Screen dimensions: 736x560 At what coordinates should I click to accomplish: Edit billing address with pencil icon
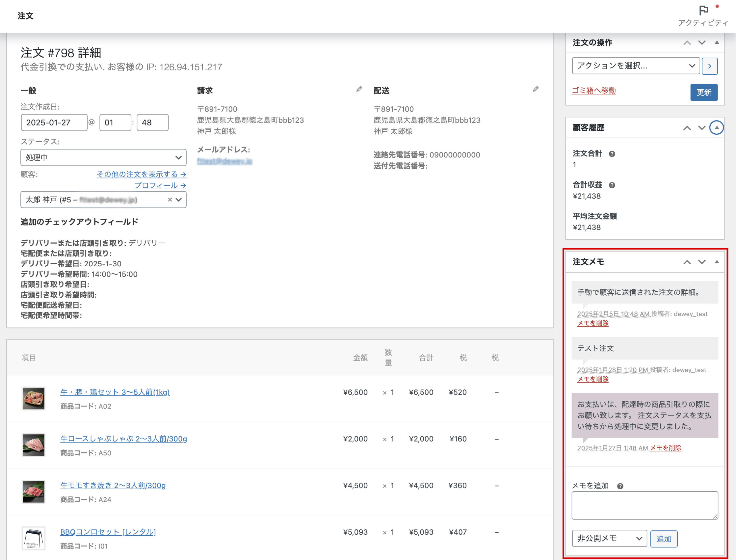click(x=359, y=89)
